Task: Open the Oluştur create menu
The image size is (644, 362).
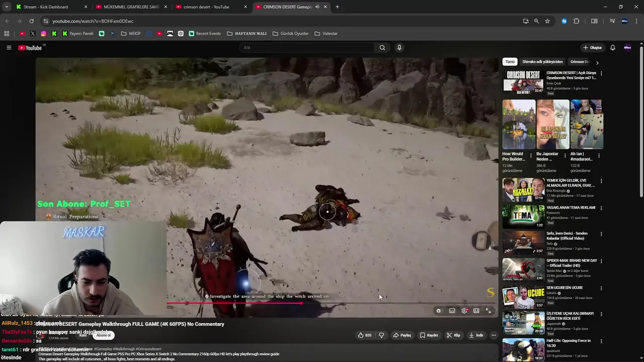Action: (x=592, y=48)
